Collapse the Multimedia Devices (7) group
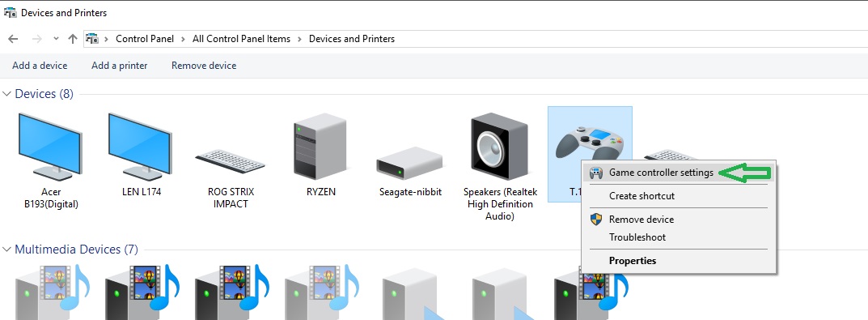868x320 pixels. tap(6, 250)
